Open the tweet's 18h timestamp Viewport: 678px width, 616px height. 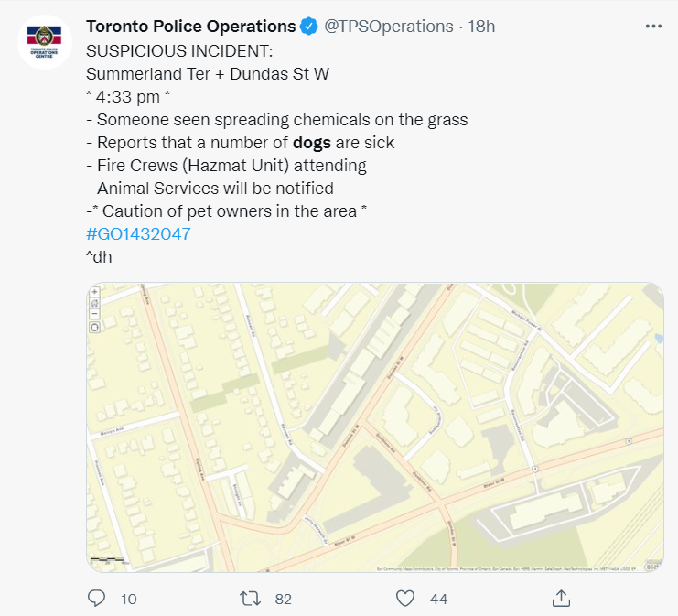482,27
